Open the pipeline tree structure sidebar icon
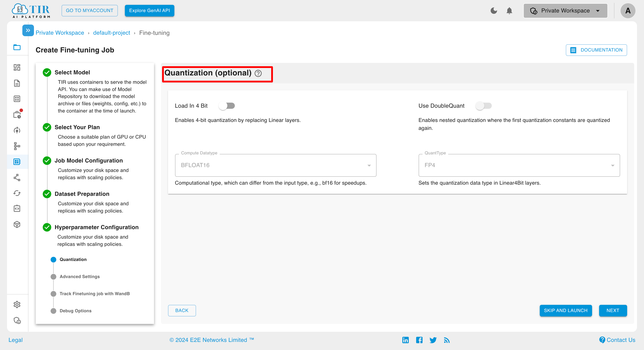This screenshot has width=644, height=350. pos(17,146)
